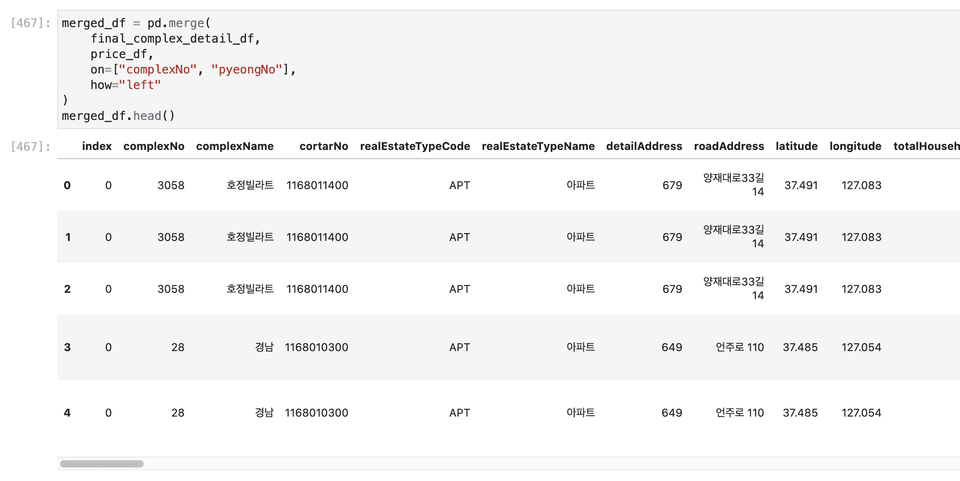This screenshot has height=481, width=960.
Task: Click the latitude column header
Action: pyautogui.click(x=797, y=146)
